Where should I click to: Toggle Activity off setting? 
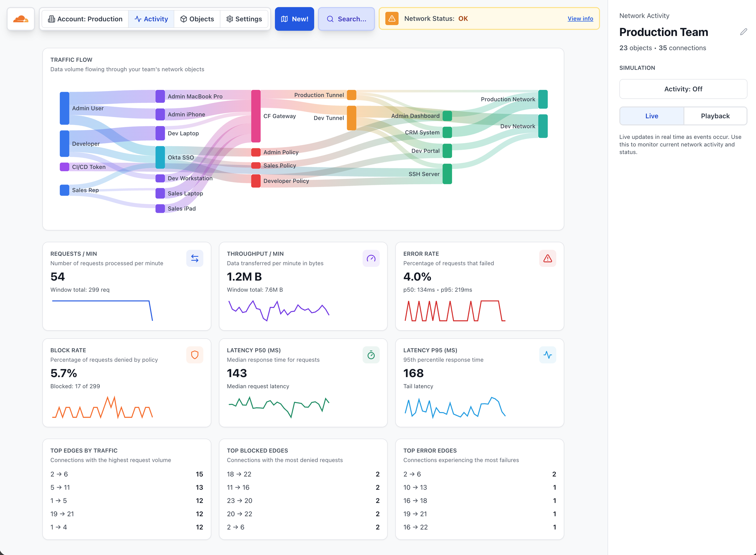(683, 89)
